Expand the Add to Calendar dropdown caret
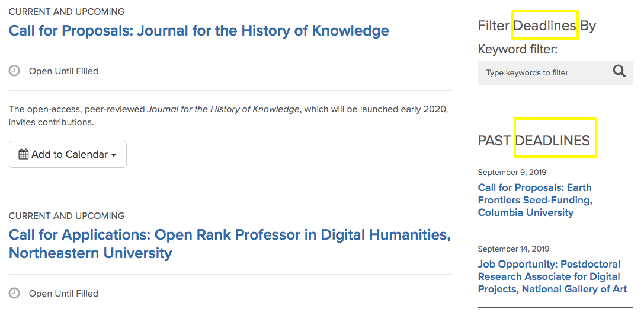 click(x=114, y=155)
